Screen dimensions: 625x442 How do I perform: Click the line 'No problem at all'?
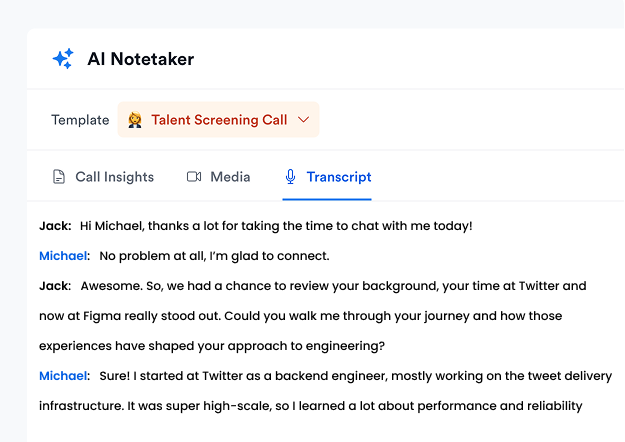click(x=214, y=256)
